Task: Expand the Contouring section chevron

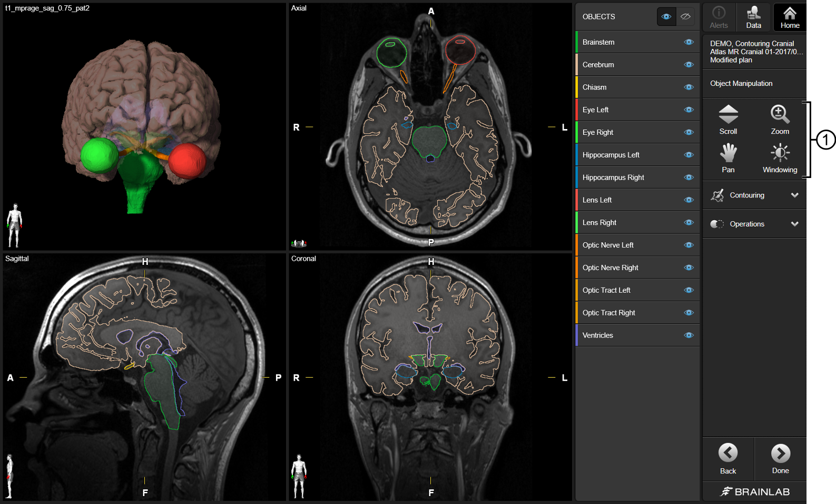Action: tap(794, 195)
